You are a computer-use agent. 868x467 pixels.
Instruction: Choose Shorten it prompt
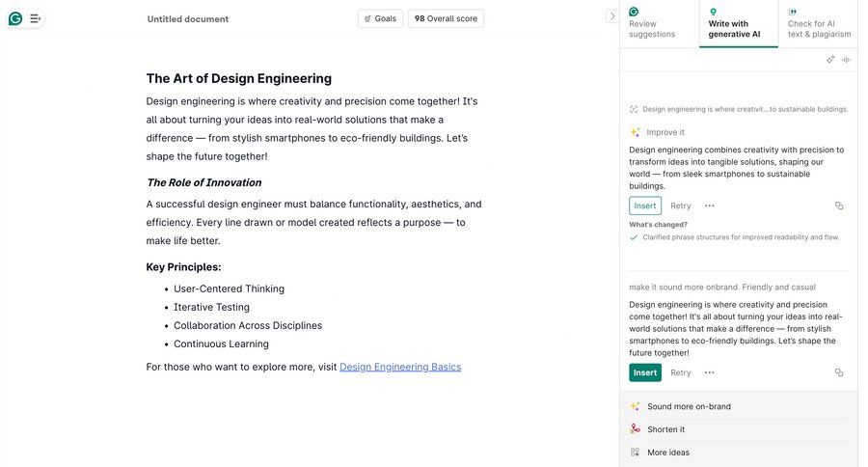coord(739,429)
